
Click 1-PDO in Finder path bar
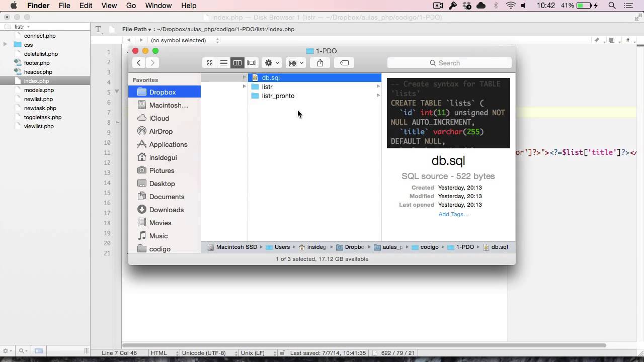click(461, 247)
